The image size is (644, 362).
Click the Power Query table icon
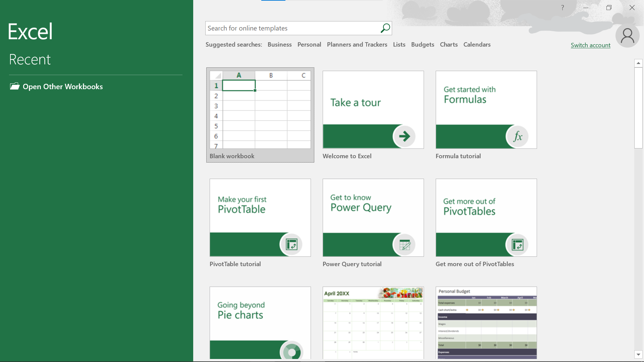point(404,244)
